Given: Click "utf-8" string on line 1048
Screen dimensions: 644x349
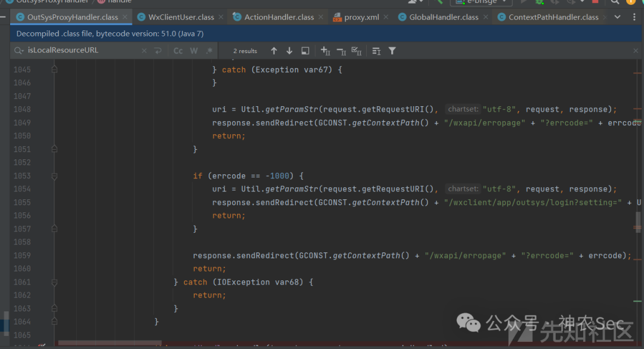Looking at the screenshot, I should point(499,109).
